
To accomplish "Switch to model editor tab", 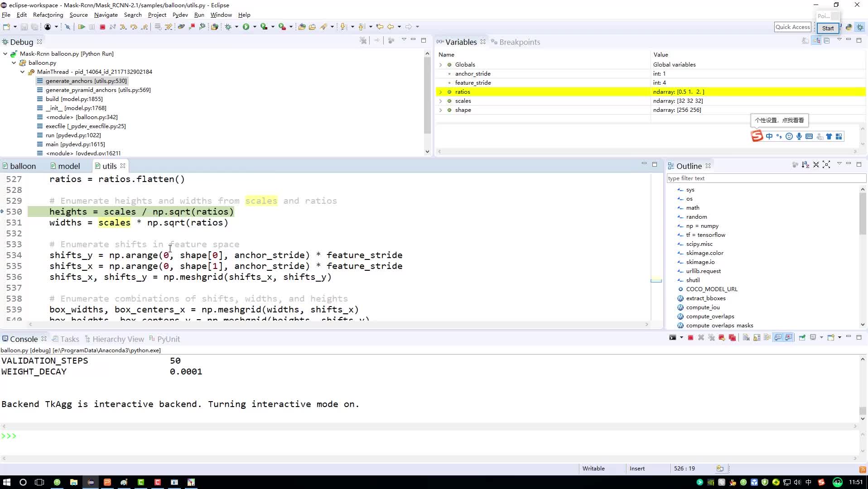I will 65,166.
